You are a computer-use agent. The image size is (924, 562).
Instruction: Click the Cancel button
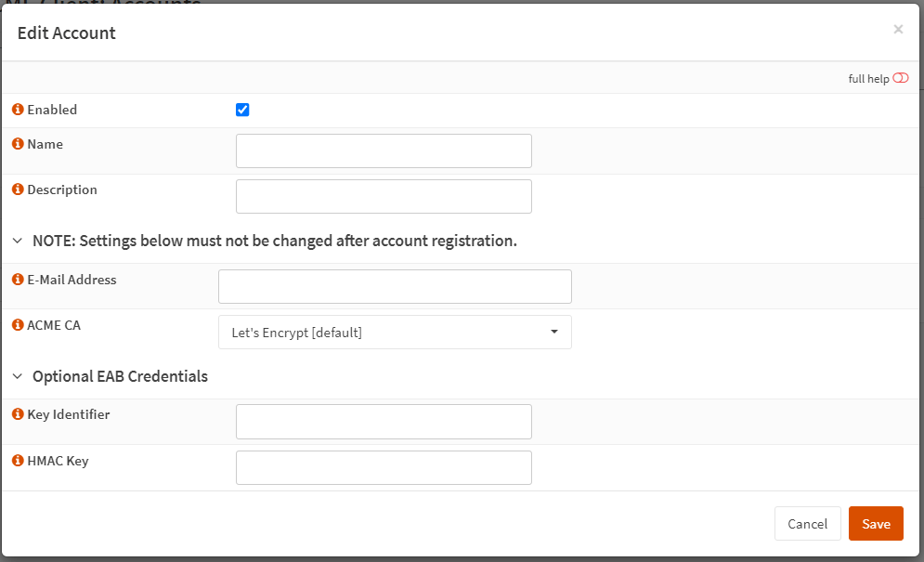807,524
